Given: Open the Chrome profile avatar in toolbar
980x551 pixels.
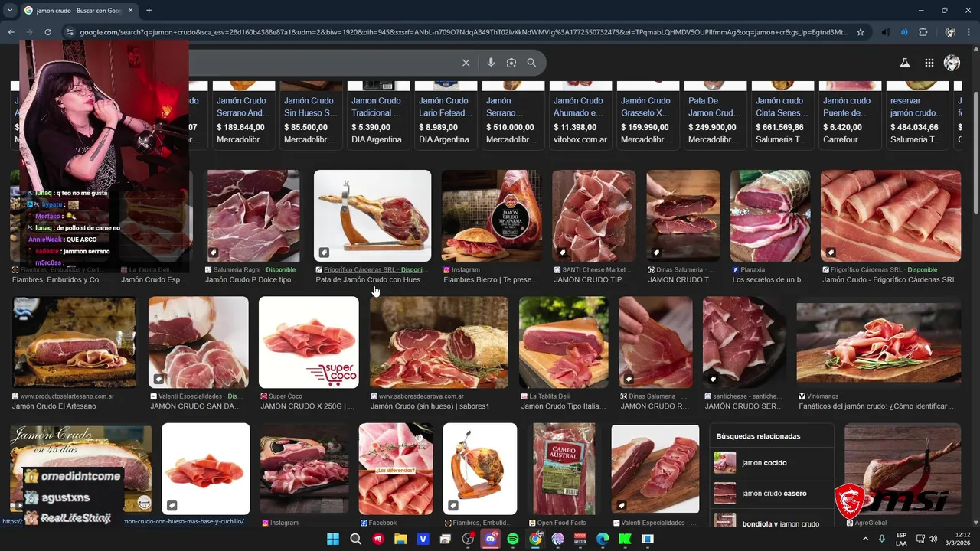Looking at the screenshot, I should [950, 32].
